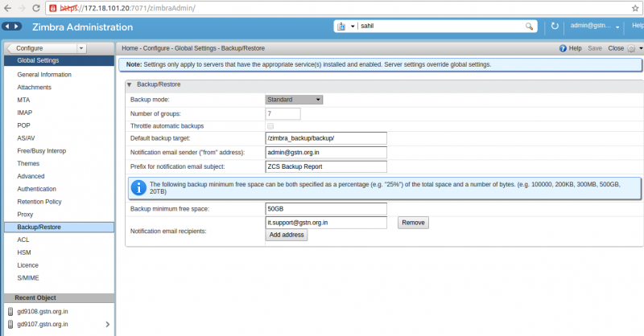Image resolution: width=644 pixels, height=336 pixels.
Task: Click the settings gear icon near Close
Action: pos(631,48)
